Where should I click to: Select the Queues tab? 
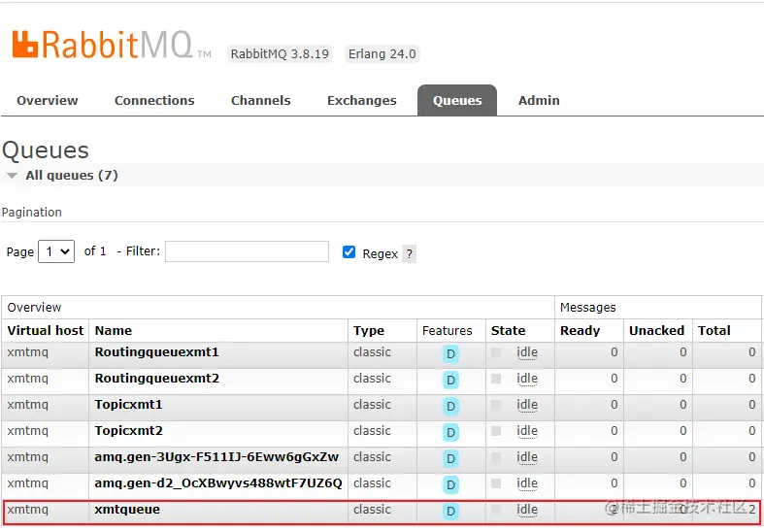pyautogui.click(x=457, y=100)
